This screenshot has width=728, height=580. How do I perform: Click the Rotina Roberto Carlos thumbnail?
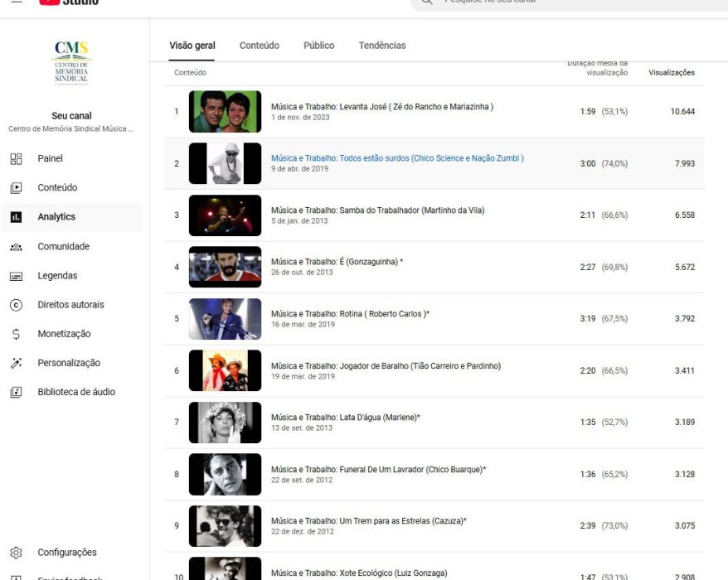point(225,319)
